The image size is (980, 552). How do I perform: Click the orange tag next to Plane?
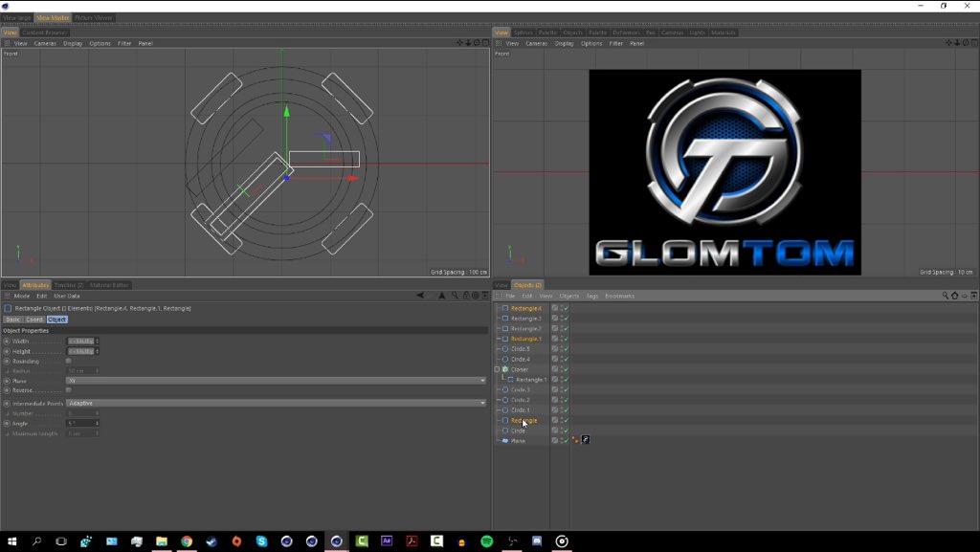(x=575, y=440)
